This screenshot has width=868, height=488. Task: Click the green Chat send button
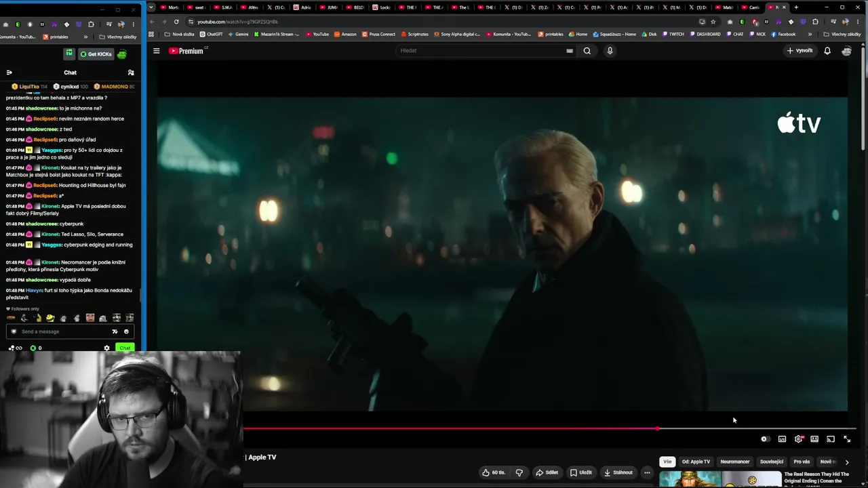coord(125,348)
